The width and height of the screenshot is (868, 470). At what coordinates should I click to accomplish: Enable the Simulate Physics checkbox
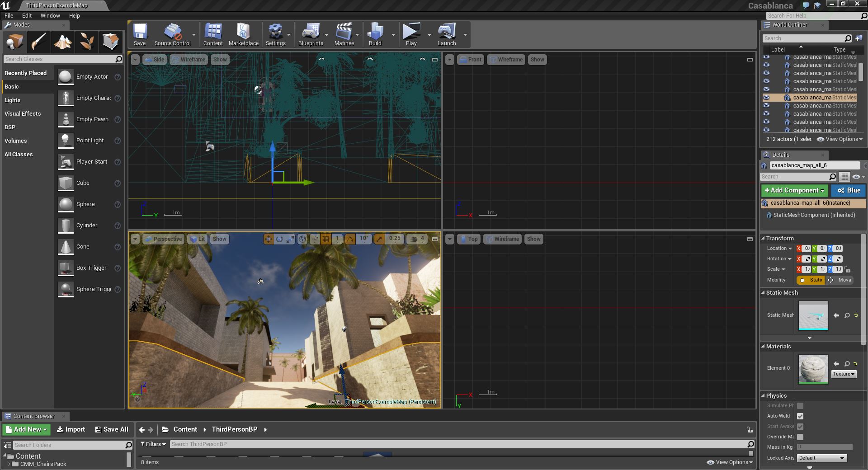[800, 406]
